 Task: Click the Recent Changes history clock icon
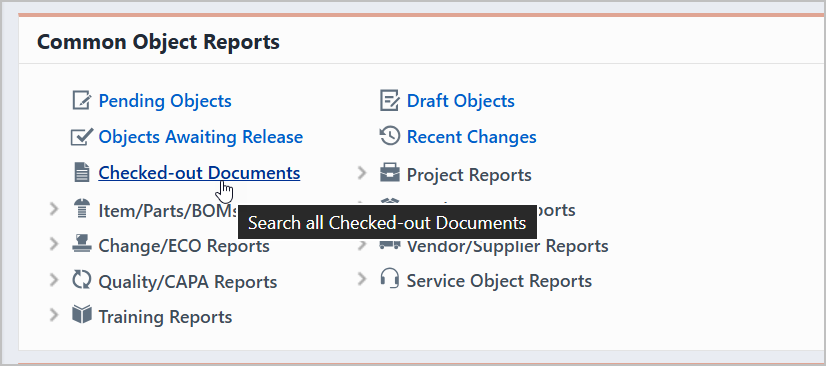(389, 136)
